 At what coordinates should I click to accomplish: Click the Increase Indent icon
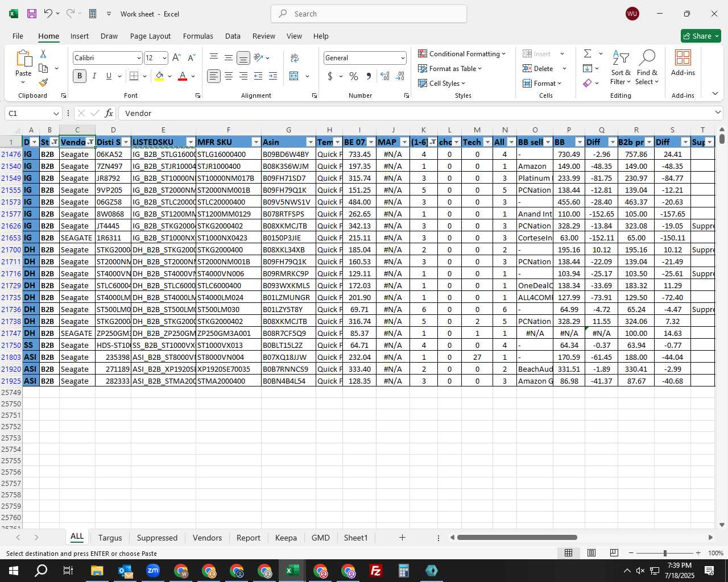click(x=273, y=76)
